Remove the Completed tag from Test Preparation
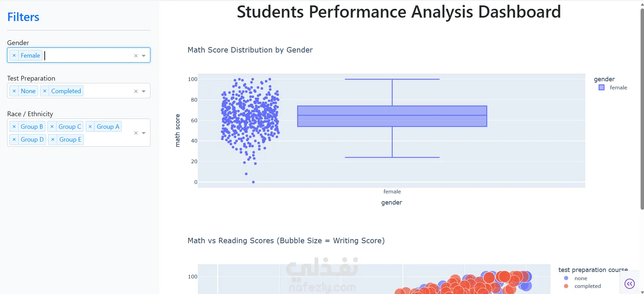Viewport: 644px width, 294px height. [44, 91]
